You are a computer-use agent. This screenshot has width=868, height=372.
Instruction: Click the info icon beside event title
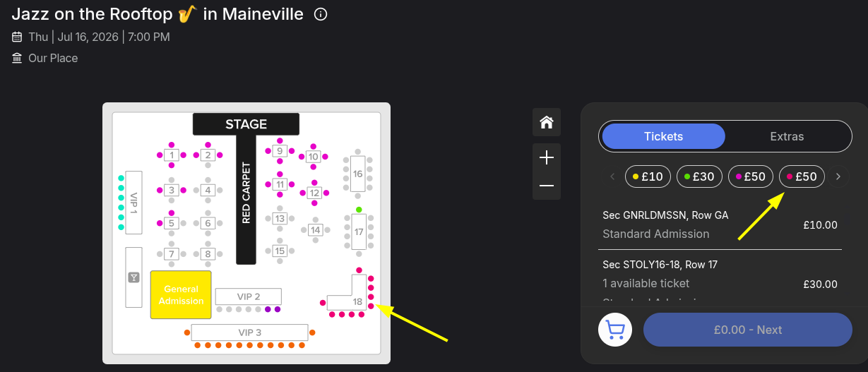[321, 14]
